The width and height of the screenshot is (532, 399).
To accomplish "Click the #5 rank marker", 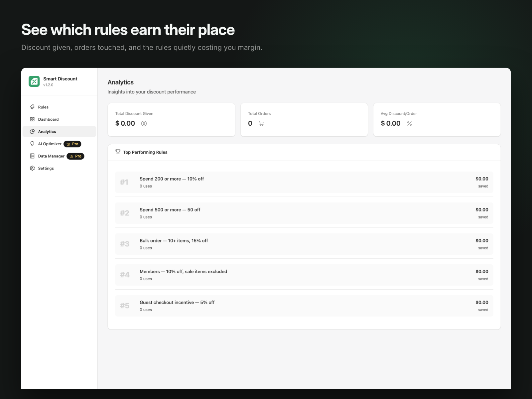I will click(125, 306).
